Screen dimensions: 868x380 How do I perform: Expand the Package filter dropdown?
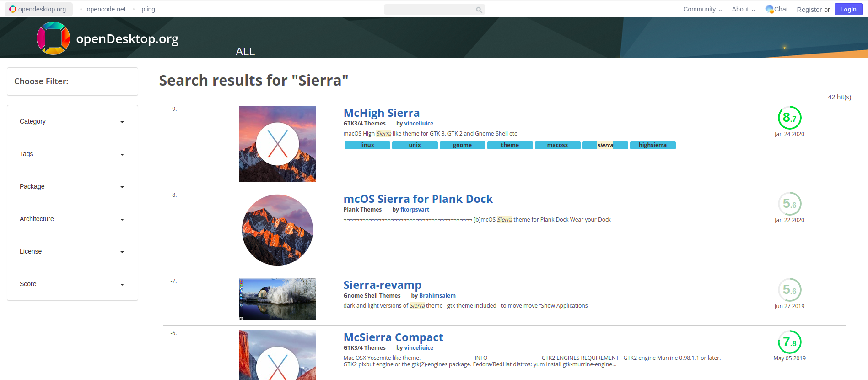coord(72,187)
